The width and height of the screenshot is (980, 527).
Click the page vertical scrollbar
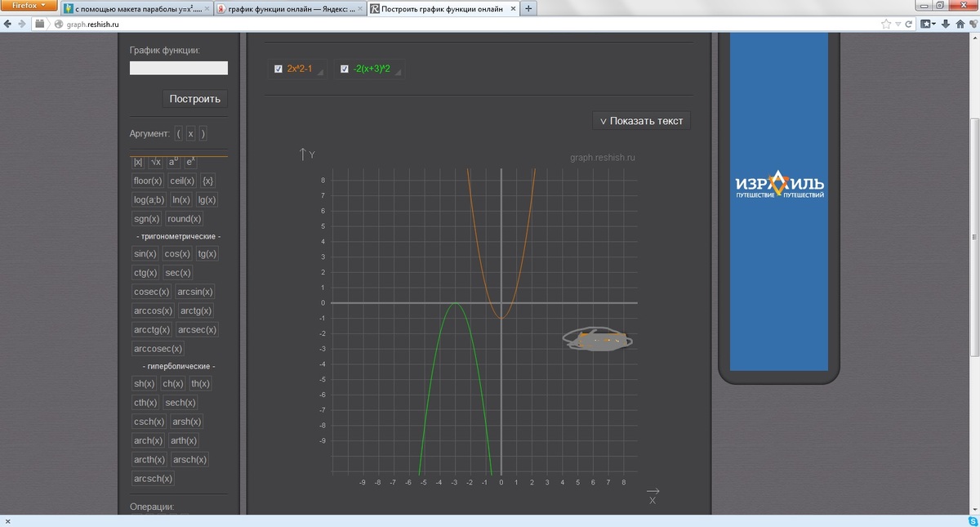pos(975,237)
